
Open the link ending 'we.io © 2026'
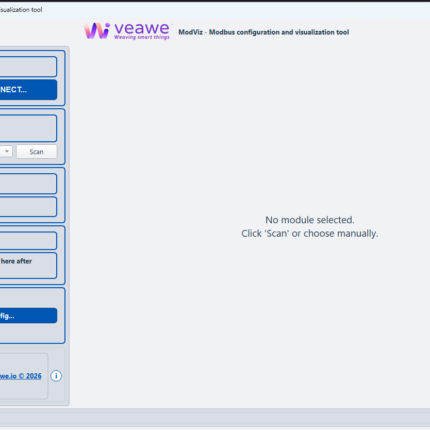[x=21, y=376]
